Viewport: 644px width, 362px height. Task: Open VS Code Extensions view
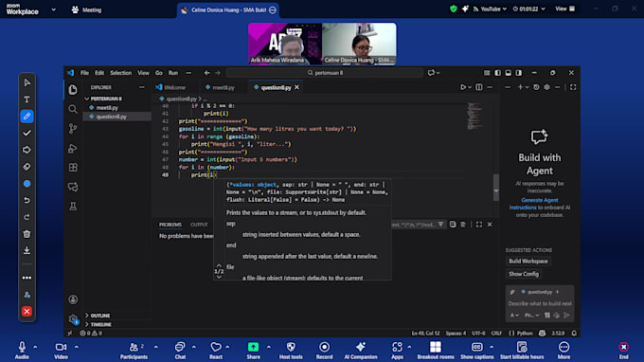pos(73,168)
